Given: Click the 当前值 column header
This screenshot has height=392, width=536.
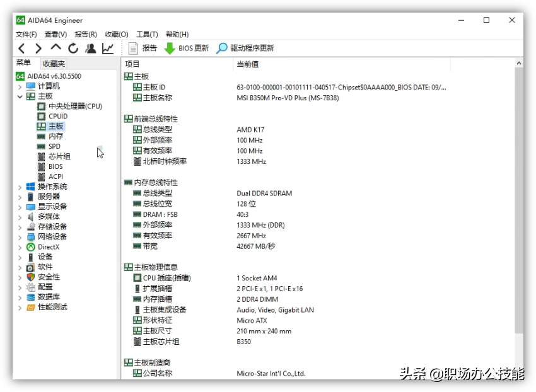Looking at the screenshot, I should pos(342,64).
